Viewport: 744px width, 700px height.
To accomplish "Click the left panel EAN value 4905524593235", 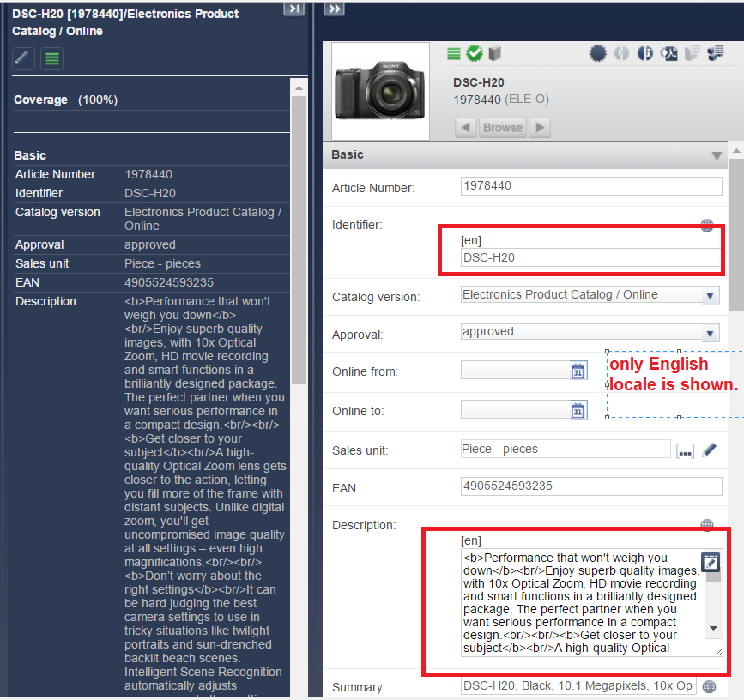I will (x=169, y=282).
